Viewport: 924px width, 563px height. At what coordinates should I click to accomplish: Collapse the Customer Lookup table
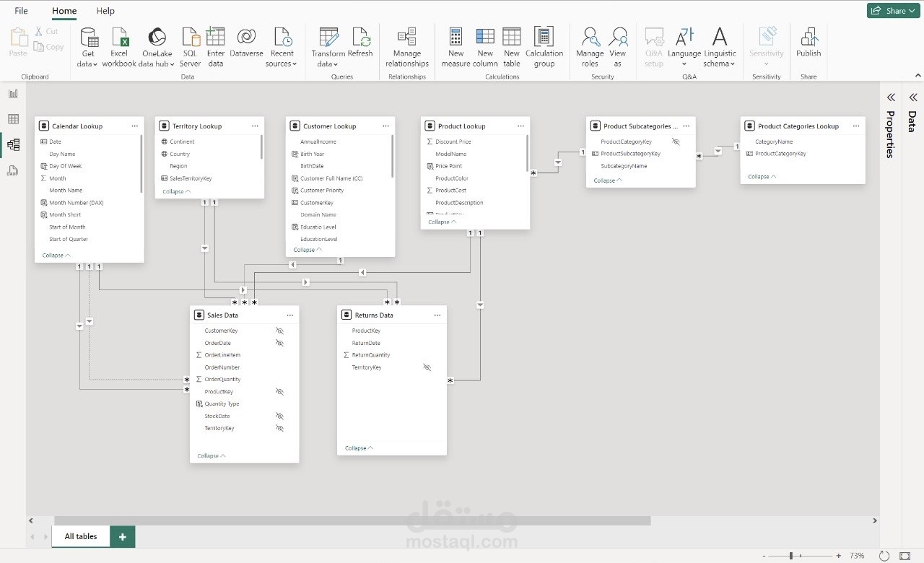pos(308,250)
